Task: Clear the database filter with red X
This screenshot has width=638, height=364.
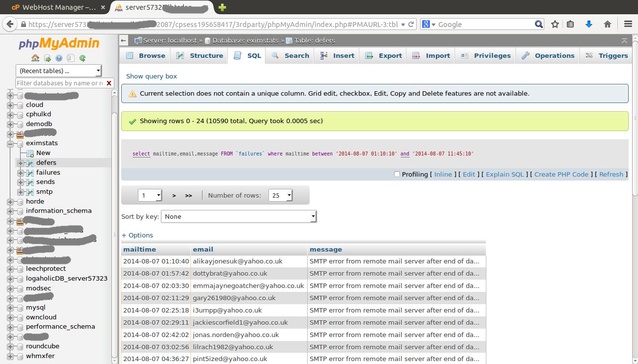Action: 109,83
